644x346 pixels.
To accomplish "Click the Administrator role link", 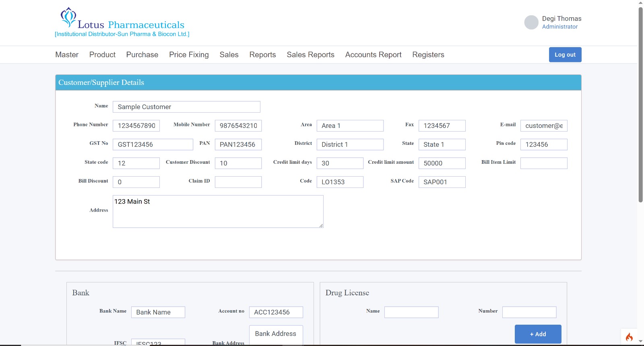I will click(559, 27).
